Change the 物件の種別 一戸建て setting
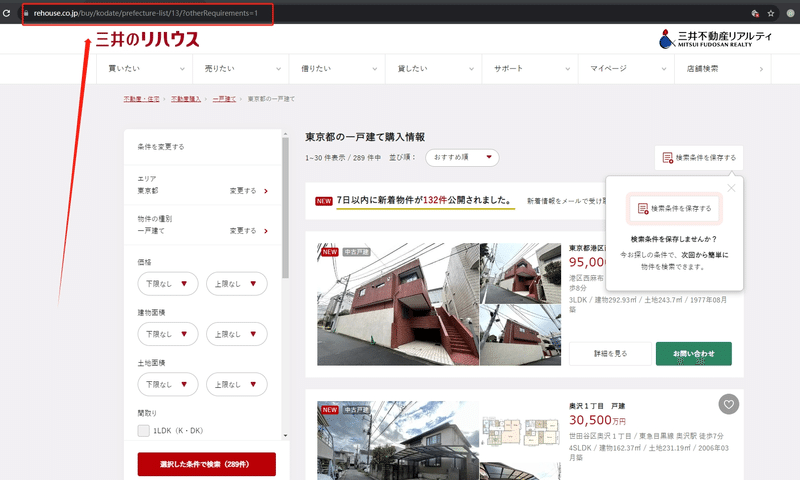The width and height of the screenshot is (800, 480). coord(248,231)
